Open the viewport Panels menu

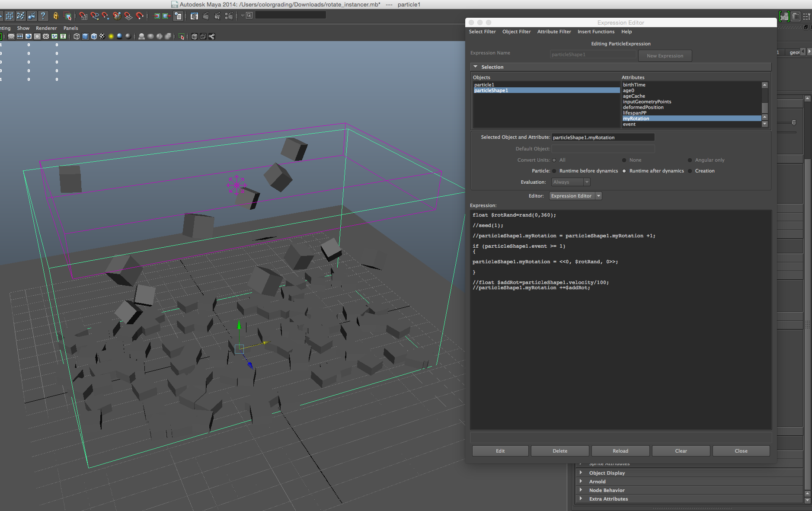71,29
